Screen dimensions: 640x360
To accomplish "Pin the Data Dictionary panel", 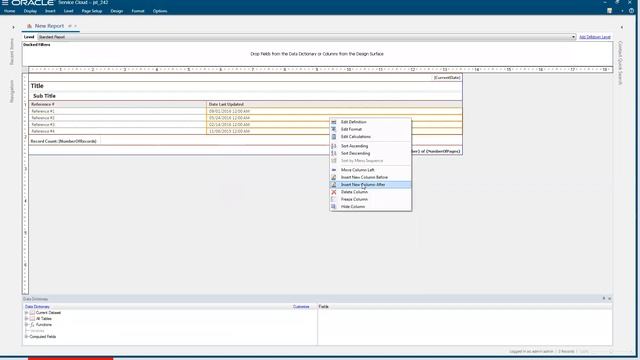I will (604, 299).
